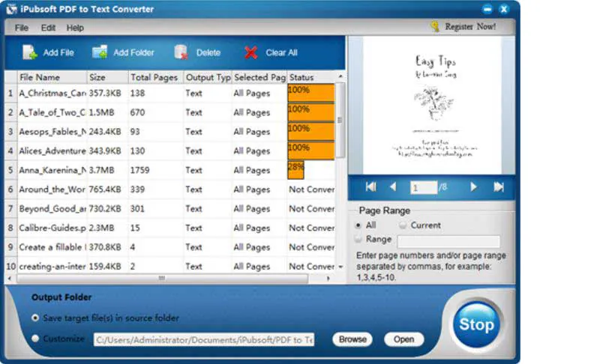Select the Alices_Adventure file name
Viewport: 600px width, 364px height.
[52, 151]
